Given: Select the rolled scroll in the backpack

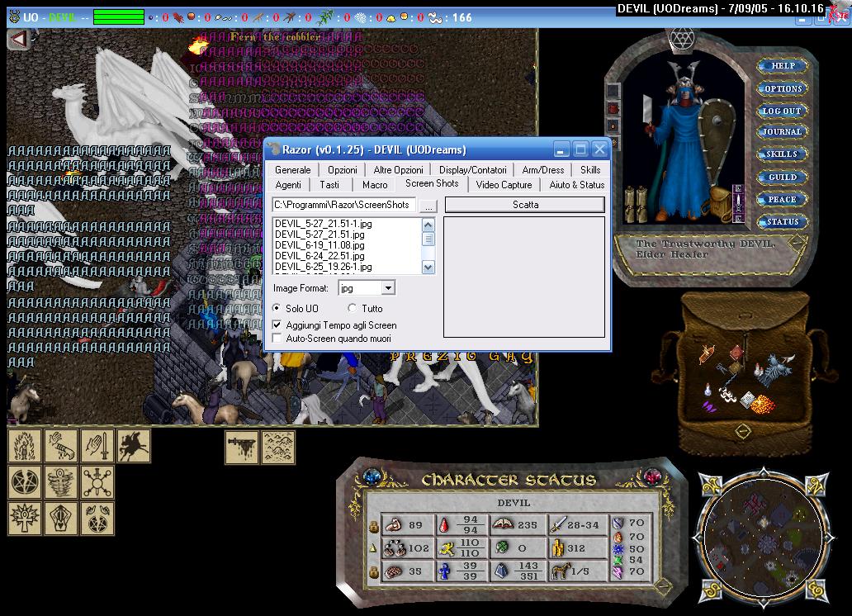Looking at the screenshot, I should pos(706,355).
